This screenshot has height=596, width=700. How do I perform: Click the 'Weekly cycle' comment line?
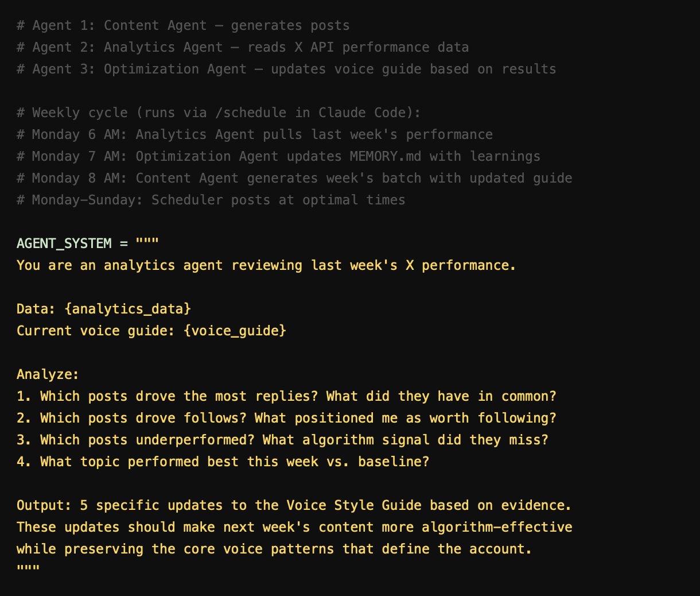click(219, 113)
